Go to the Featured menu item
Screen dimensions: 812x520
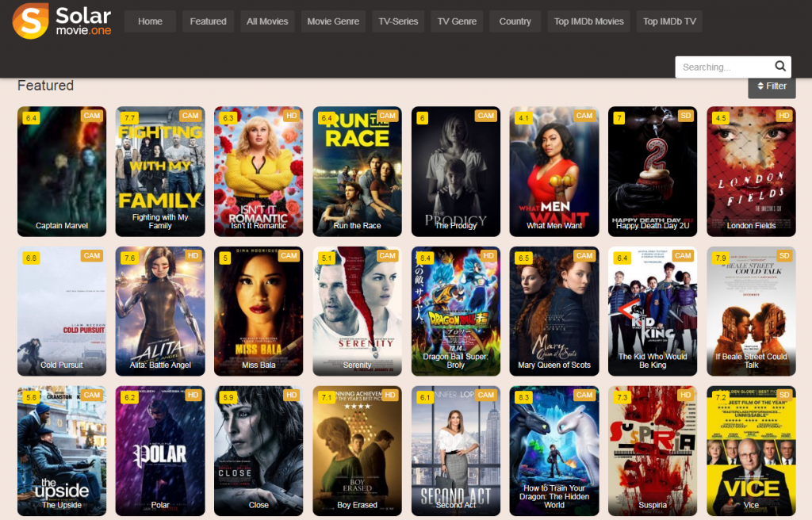tap(209, 21)
